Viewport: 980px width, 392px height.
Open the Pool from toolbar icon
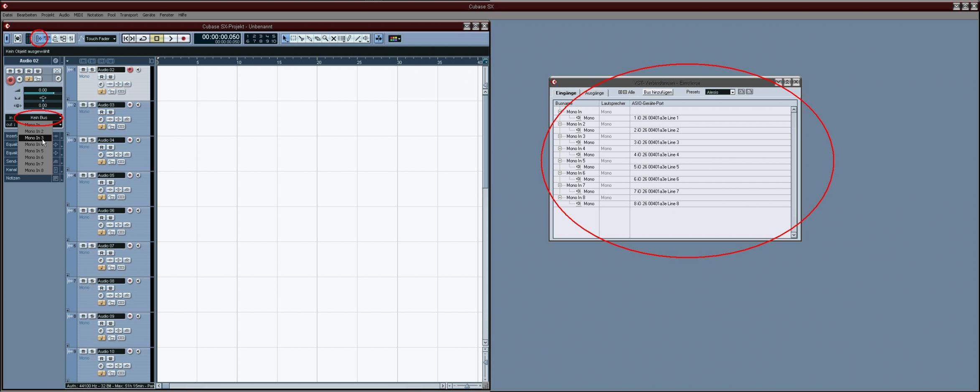pyautogui.click(x=63, y=38)
